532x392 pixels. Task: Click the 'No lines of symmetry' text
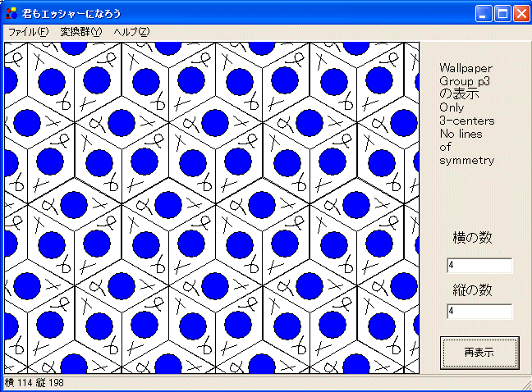pyautogui.click(x=466, y=147)
